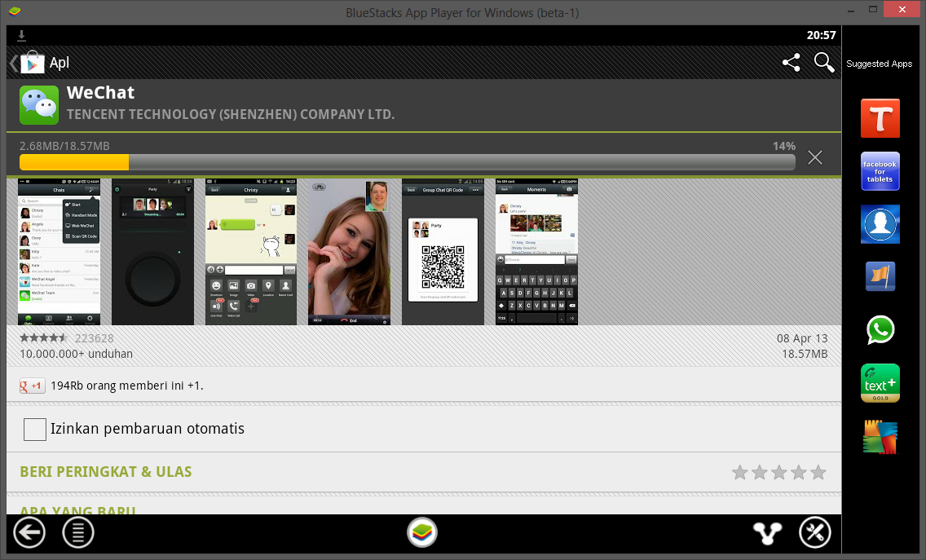Image resolution: width=926 pixels, height=560 pixels.
Task: Open the red T suggested app
Action: click(880, 118)
